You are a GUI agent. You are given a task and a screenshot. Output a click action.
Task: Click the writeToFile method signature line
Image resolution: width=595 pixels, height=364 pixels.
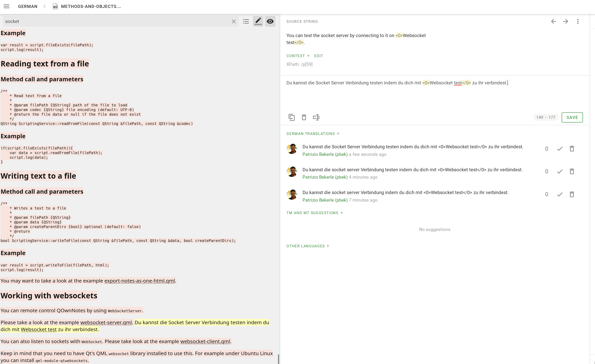coord(118,241)
